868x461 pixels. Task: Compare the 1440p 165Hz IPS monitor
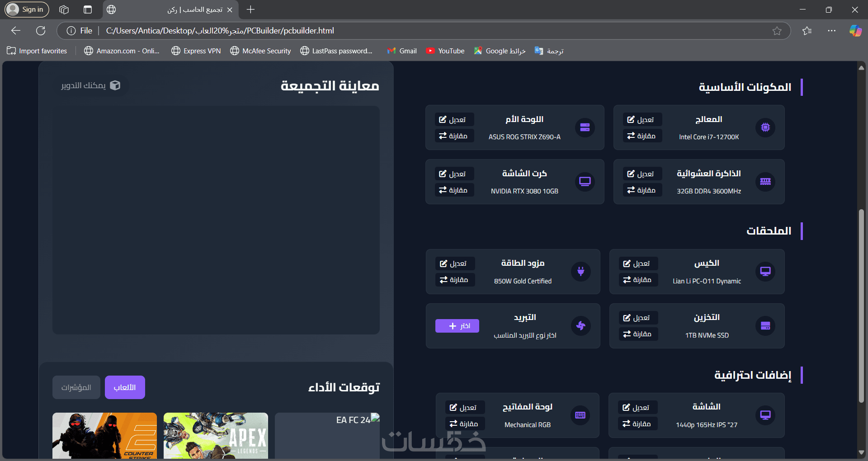[637, 424]
